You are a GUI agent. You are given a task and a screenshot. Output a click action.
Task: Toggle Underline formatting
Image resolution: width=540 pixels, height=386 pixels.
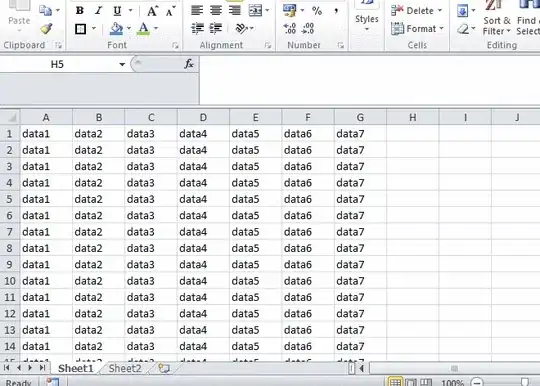click(x=117, y=11)
